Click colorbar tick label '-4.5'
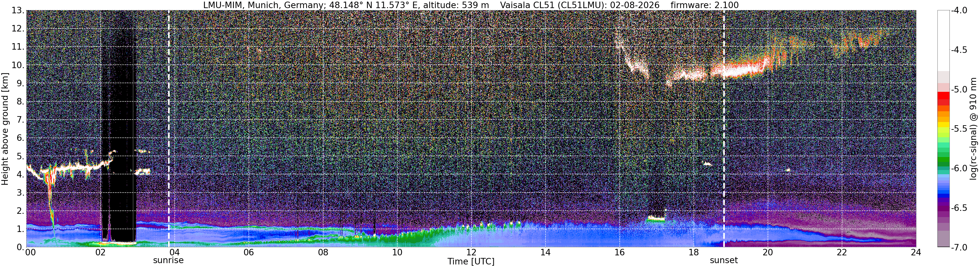Screen dimensions: 980x268 coord(959,50)
